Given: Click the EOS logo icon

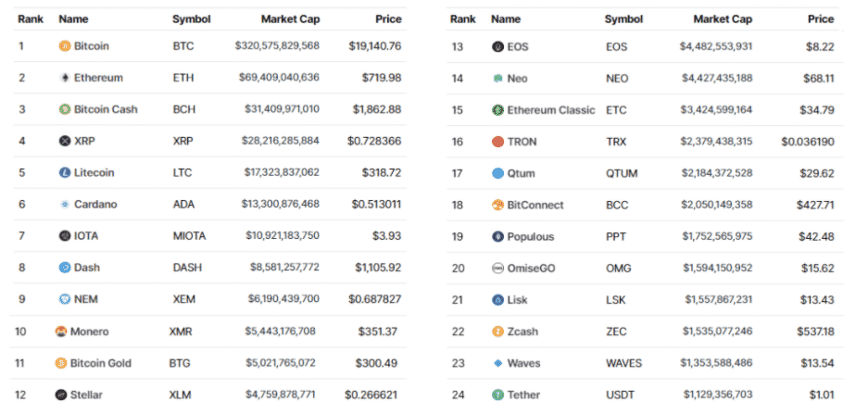Looking at the screenshot, I should point(498,46).
